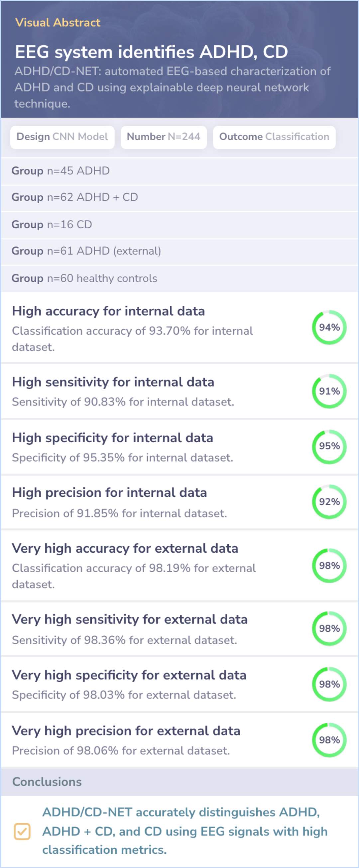Select the Group n=61 ADHD external row
The width and height of the screenshot is (359, 868).
tap(179, 252)
